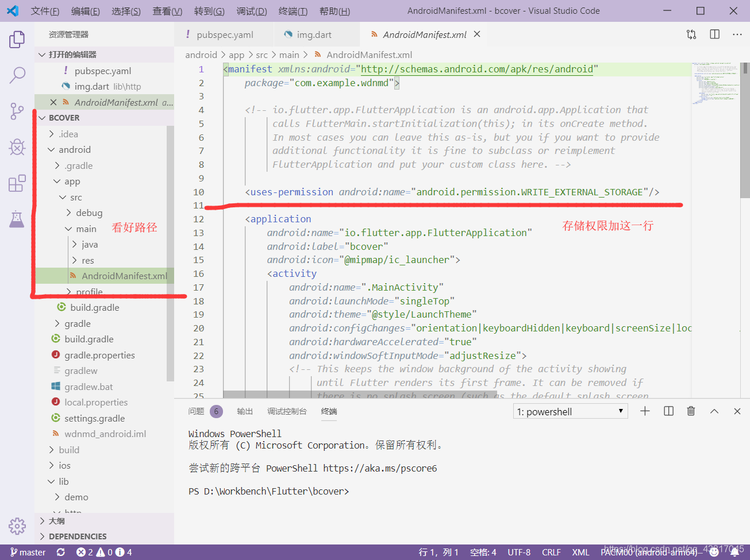Select the build.gradle file under app
The height and width of the screenshot is (560, 750).
[95, 307]
